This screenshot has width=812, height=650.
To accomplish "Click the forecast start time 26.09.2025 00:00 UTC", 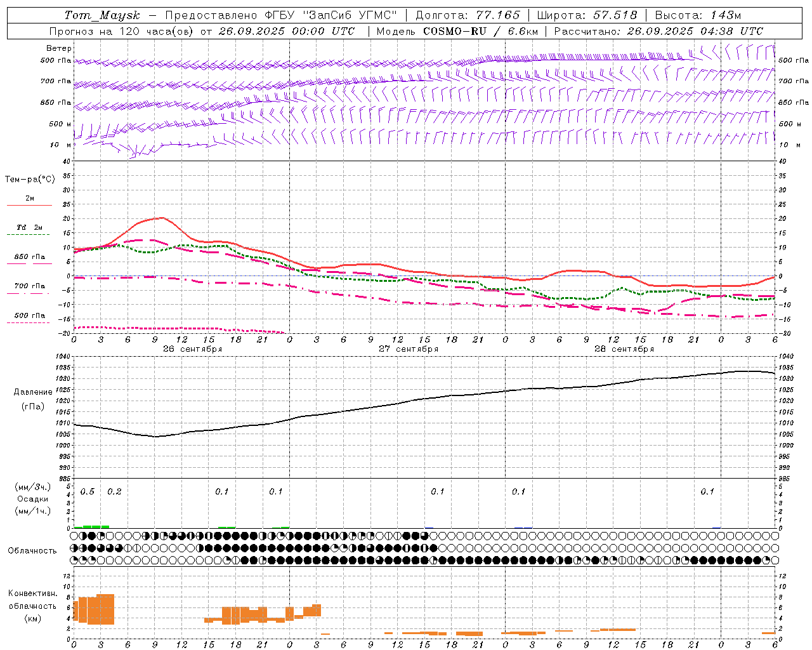I will [287, 31].
